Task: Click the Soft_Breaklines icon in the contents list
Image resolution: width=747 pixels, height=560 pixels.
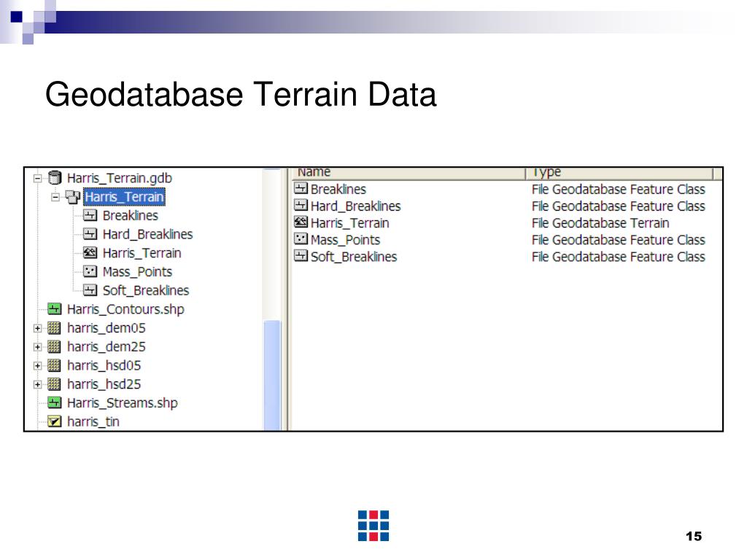Action: (x=301, y=256)
